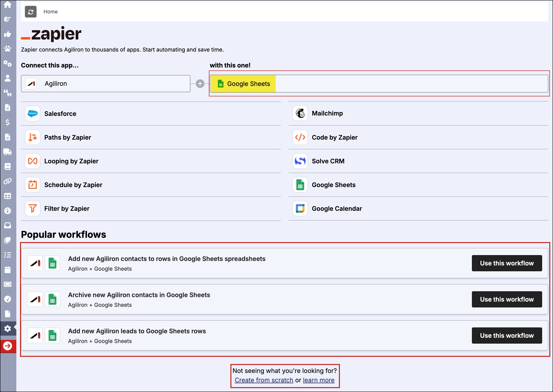Open the gear settings sidebar item

click(7, 328)
